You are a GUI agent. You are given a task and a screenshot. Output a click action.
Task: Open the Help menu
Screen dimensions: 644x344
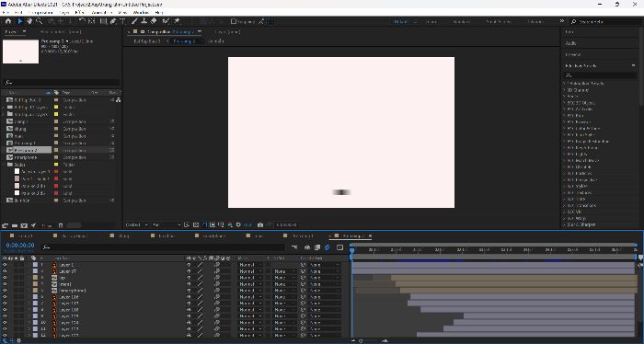point(159,13)
